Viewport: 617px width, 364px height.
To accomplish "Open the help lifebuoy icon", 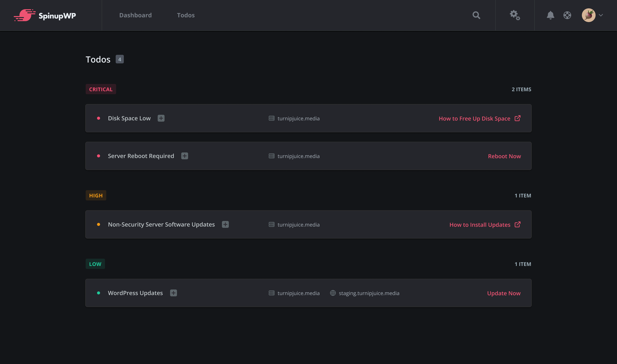I will tap(567, 15).
